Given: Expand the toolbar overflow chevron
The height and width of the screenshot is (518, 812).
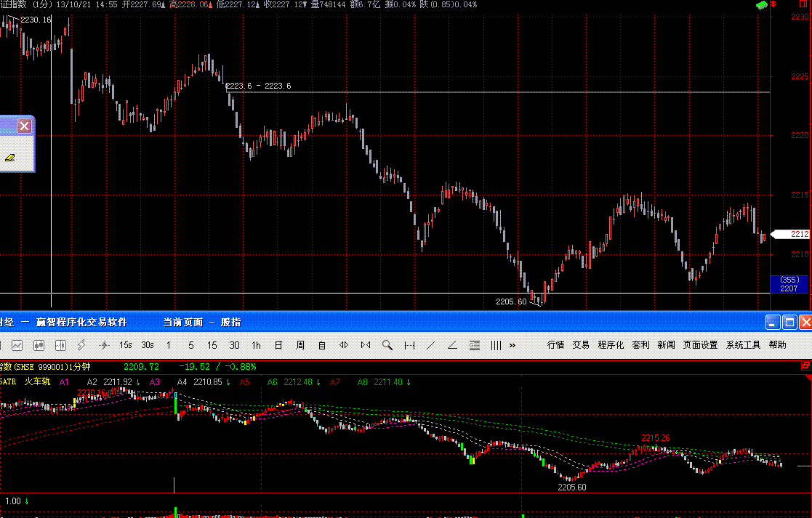Looking at the screenshot, I should point(512,345).
